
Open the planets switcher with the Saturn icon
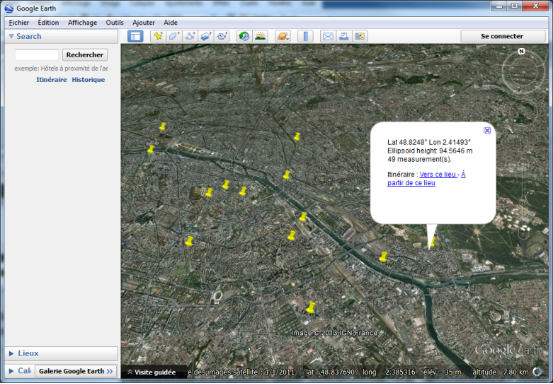tap(283, 36)
